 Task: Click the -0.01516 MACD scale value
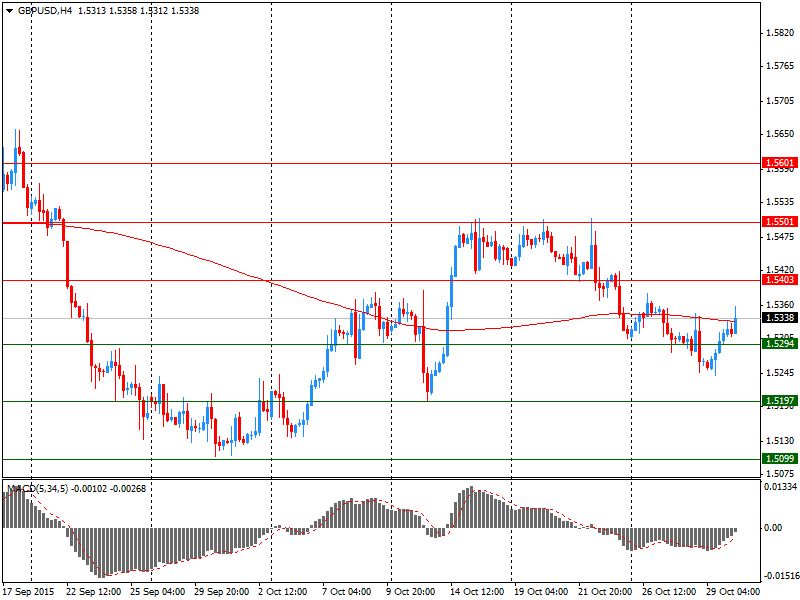tap(781, 576)
